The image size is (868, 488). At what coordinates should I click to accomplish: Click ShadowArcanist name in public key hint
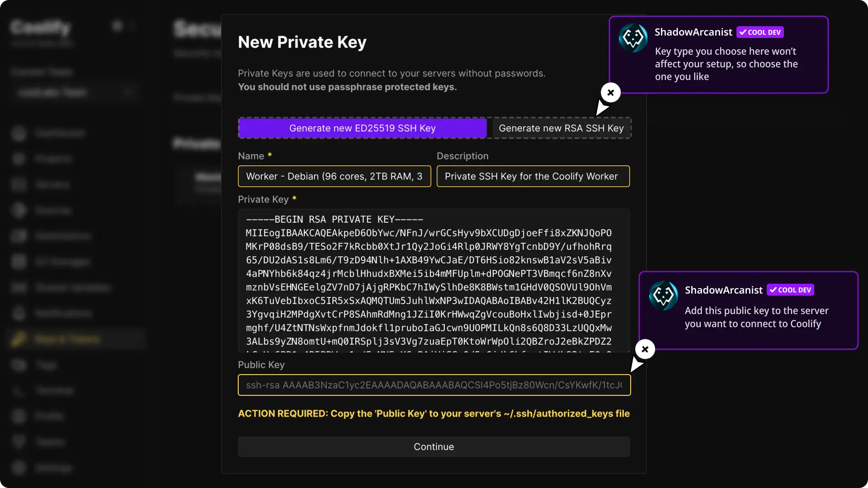723,290
